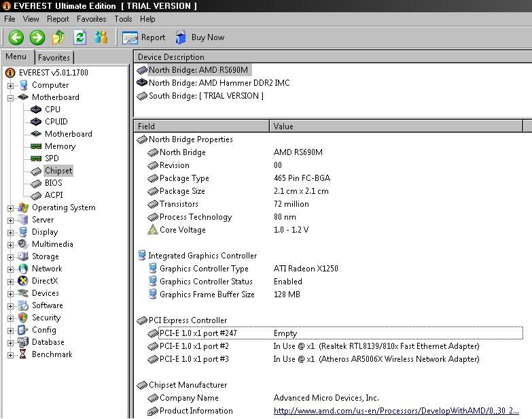The height and width of the screenshot is (419, 532).
Task: Click the Database icon in tree
Action: [x=23, y=342]
